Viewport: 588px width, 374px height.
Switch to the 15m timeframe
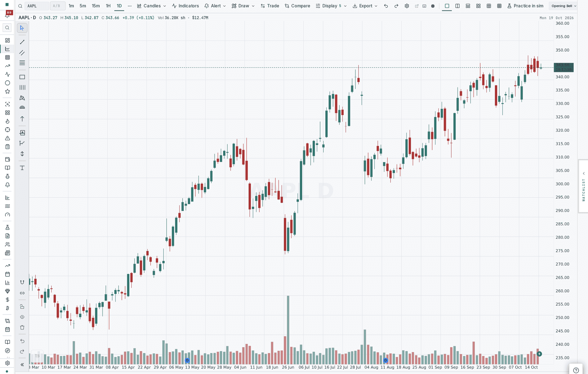click(x=96, y=6)
